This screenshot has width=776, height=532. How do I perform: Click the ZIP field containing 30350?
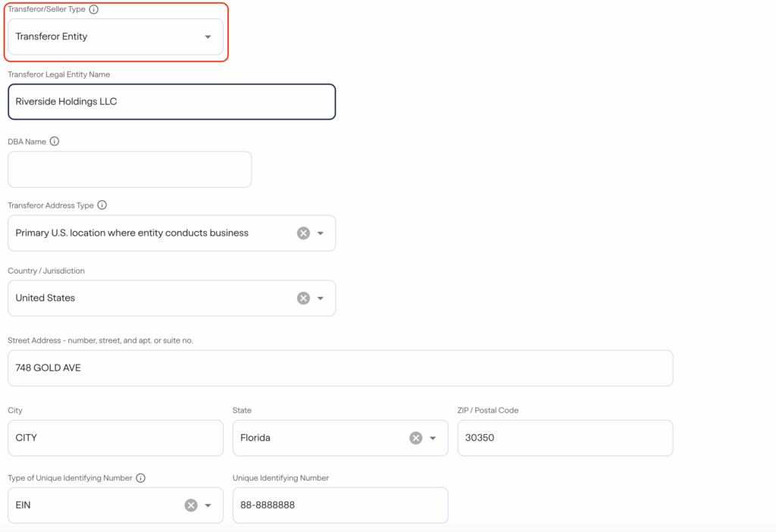565,438
